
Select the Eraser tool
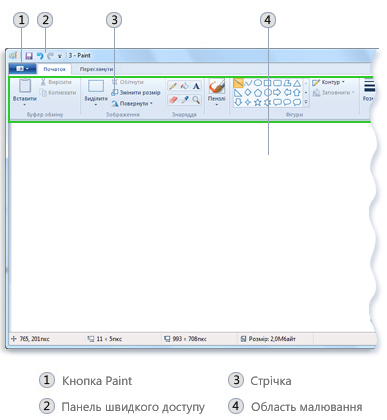173,99
